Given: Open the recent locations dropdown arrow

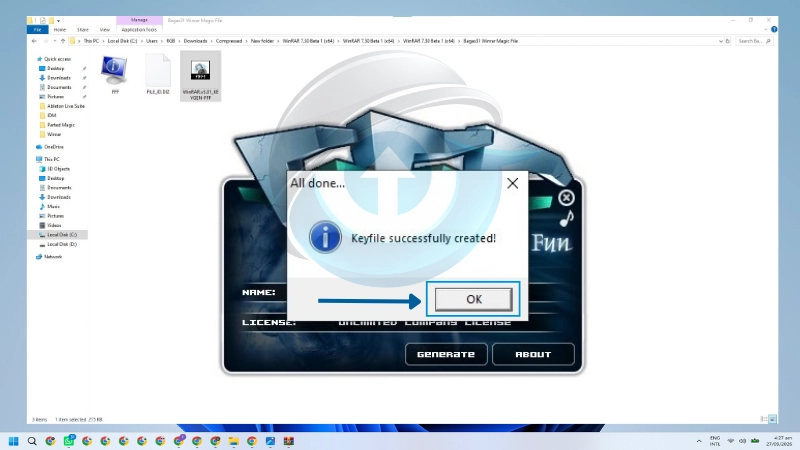Looking at the screenshot, I should pyautogui.click(x=55, y=41).
